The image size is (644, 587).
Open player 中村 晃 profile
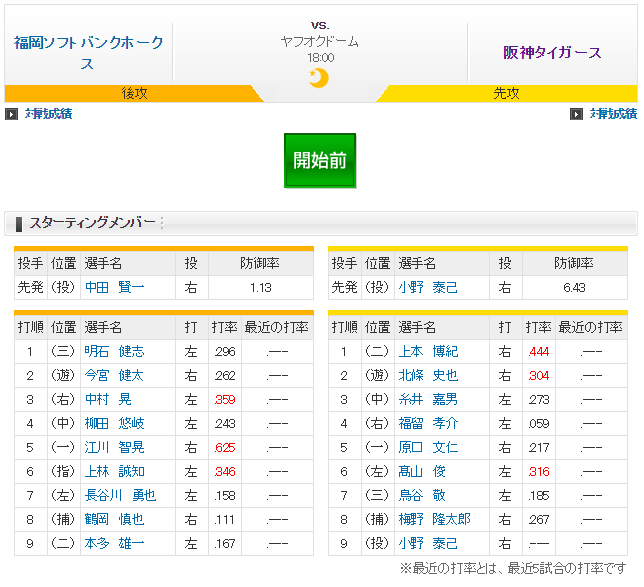point(108,399)
